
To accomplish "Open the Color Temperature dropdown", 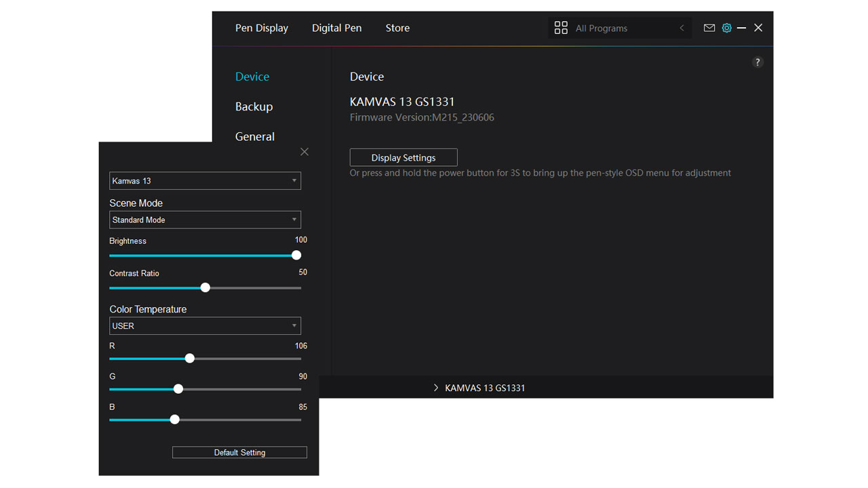I will pyautogui.click(x=205, y=326).
